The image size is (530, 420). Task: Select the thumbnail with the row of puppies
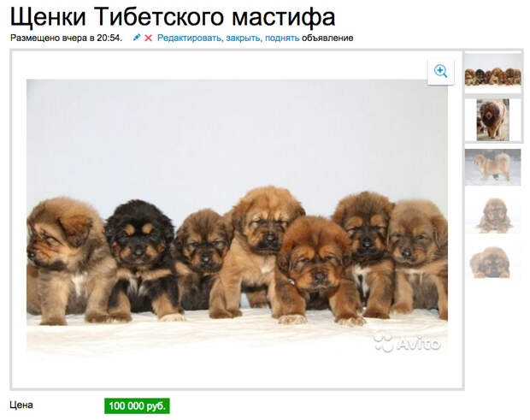click(x=493, y=72)
